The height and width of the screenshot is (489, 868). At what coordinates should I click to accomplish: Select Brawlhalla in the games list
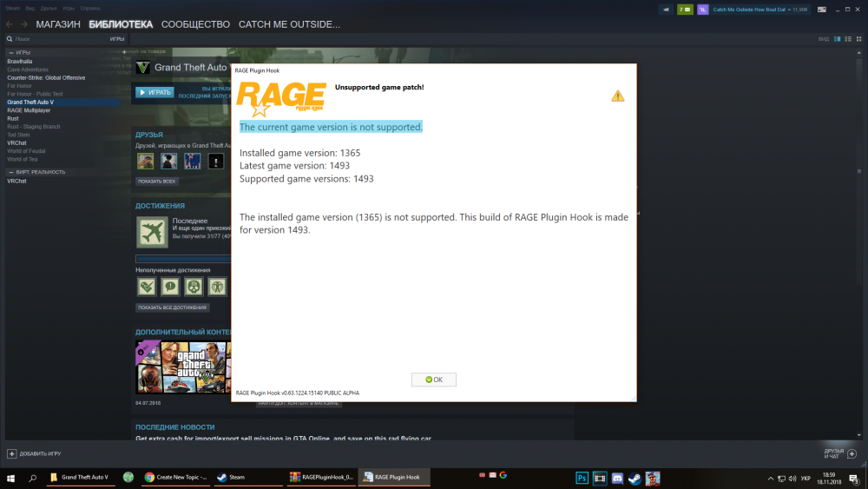click(x=19, y=62)
